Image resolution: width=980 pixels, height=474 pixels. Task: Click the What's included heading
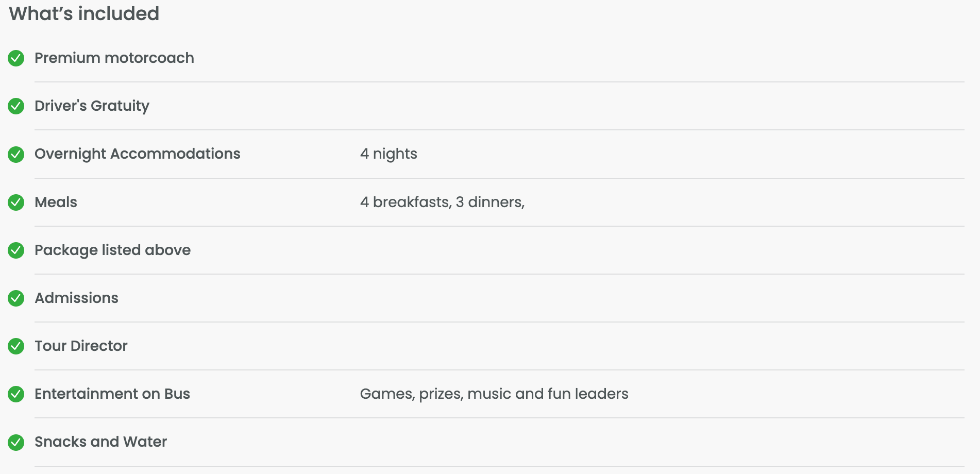click(x=84, y=14)
